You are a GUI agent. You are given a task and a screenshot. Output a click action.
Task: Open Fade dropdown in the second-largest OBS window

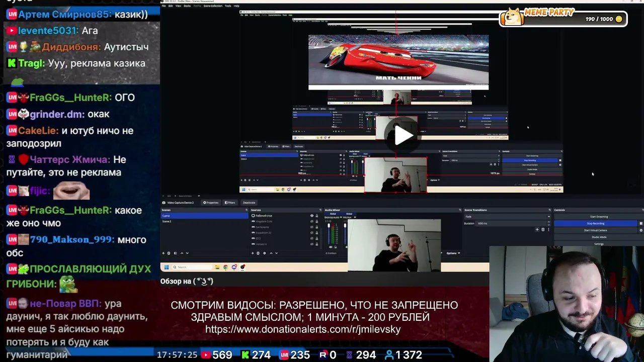click(470, 155)
